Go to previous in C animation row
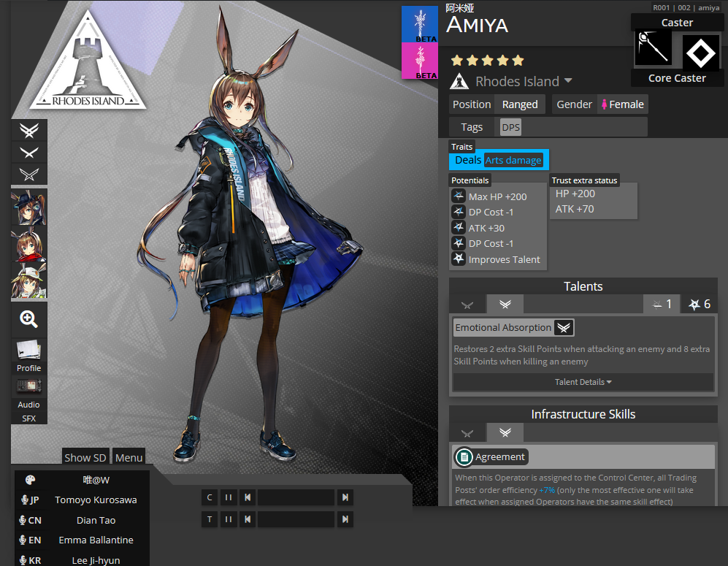This screenshot has width=728, height=566. coord(248,497)
